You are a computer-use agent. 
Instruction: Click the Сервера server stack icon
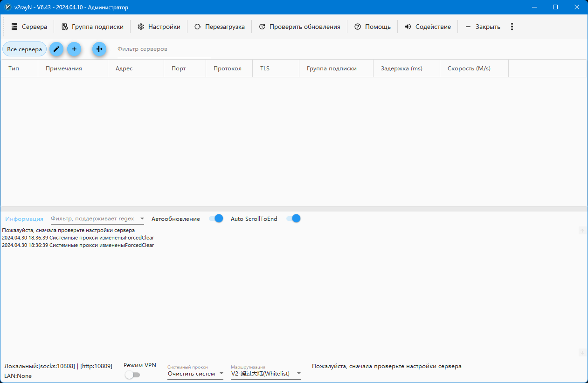click(14, 27)
